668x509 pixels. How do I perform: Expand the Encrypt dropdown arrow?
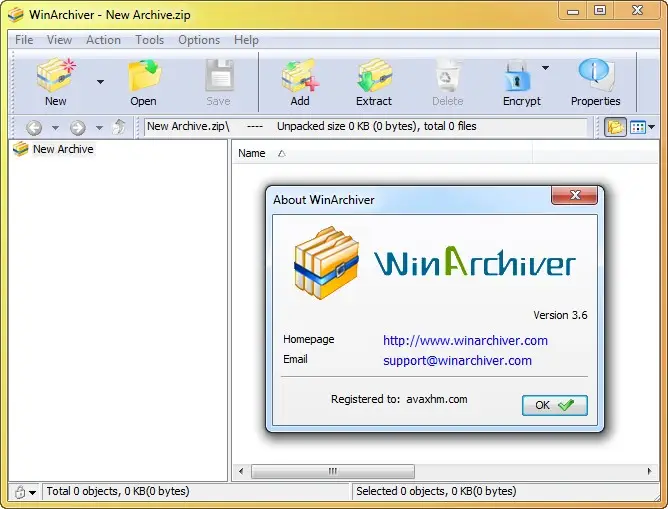[545, 68]
